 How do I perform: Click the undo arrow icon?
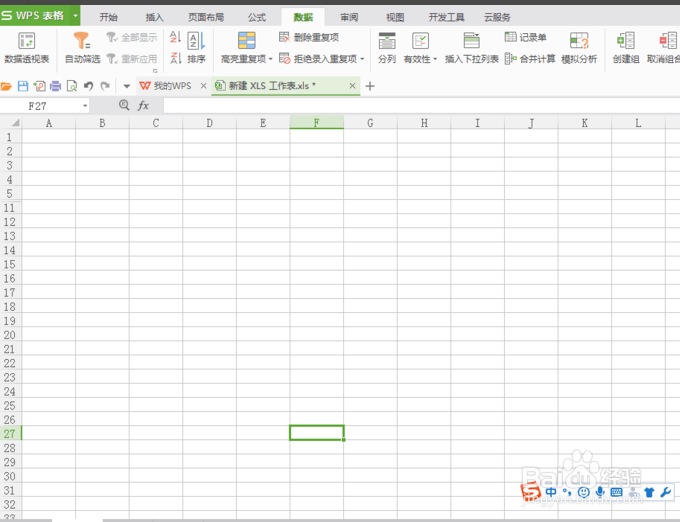point(88,86)
